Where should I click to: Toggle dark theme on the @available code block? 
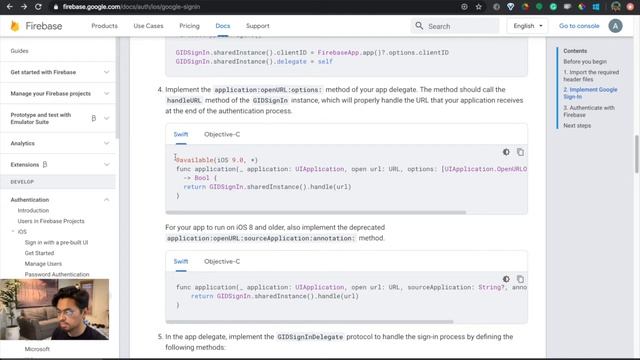tap(506, 152)
